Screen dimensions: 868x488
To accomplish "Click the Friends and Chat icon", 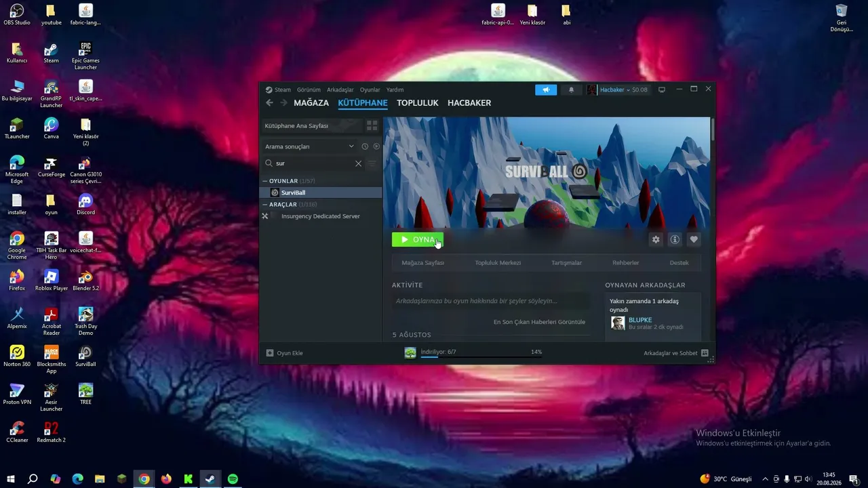I will pos(705,353).
